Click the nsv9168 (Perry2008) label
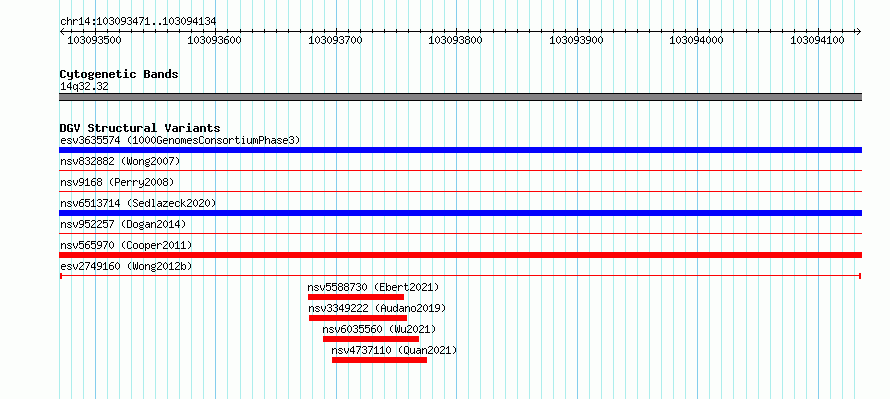 coord(117,183)
